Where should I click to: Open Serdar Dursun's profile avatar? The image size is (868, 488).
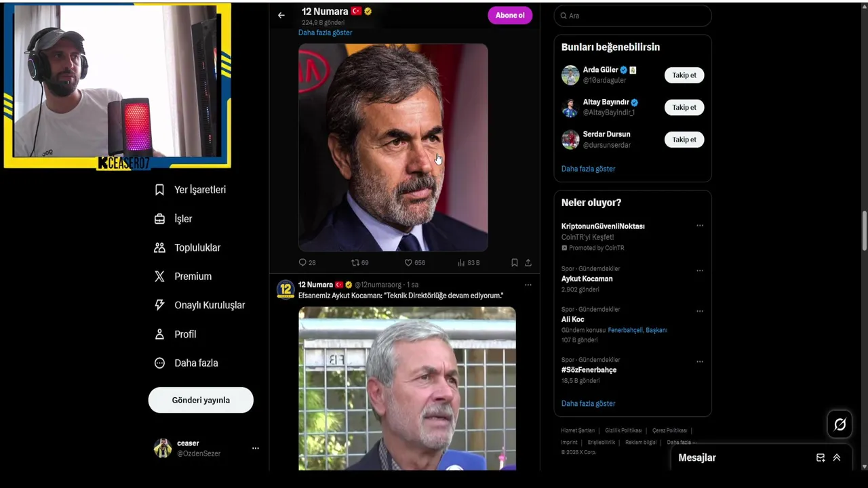pos(570,140)
